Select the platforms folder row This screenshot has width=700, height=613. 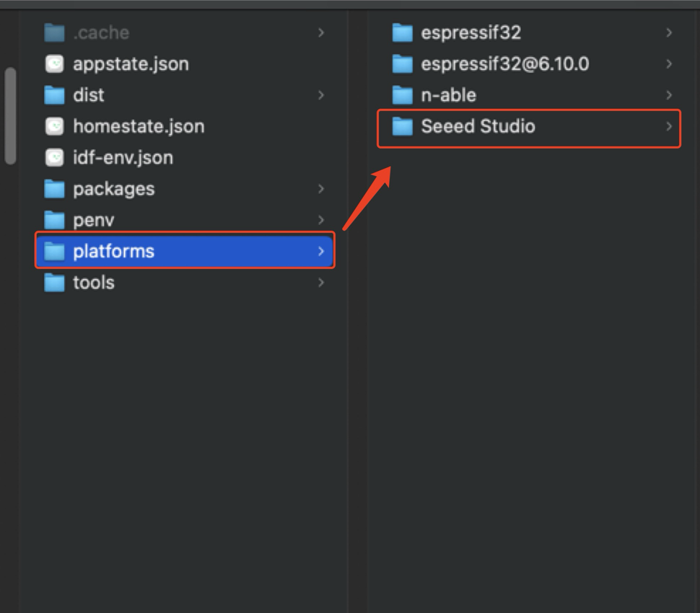pyautogui.click(x=185, y=251)
